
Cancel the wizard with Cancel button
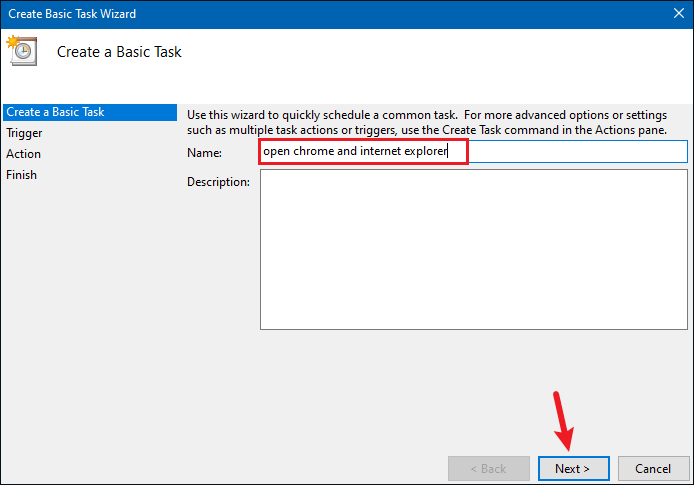tap(653, 468)
